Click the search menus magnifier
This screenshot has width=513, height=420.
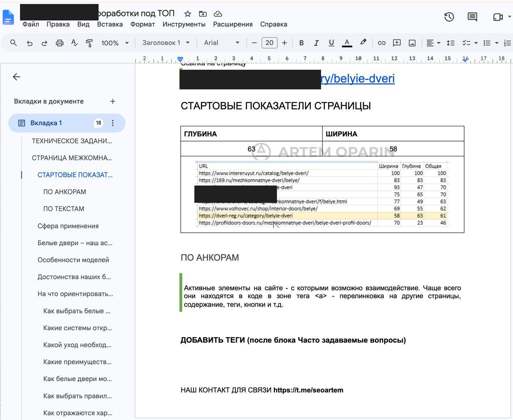[x=14, y=43]
